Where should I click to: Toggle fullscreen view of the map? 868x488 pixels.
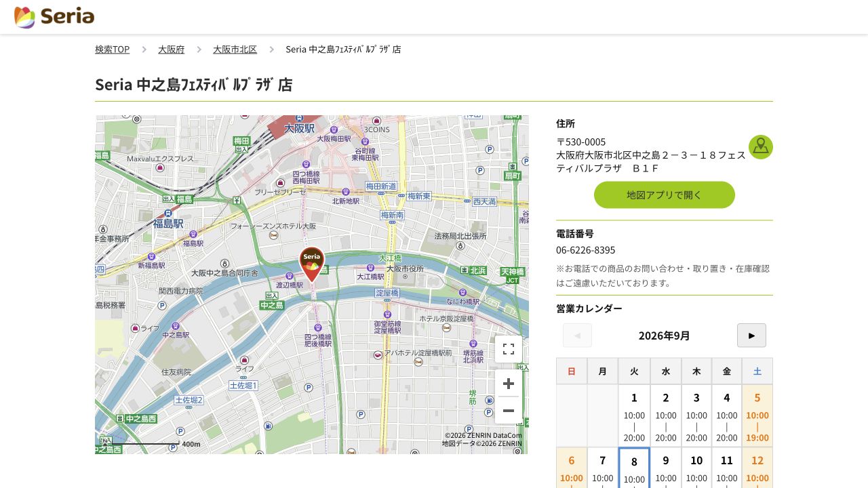[x=509, y=349]
